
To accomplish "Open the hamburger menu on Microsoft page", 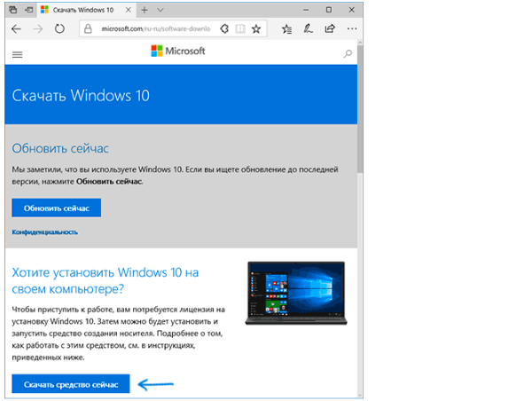I will (18, 54).
